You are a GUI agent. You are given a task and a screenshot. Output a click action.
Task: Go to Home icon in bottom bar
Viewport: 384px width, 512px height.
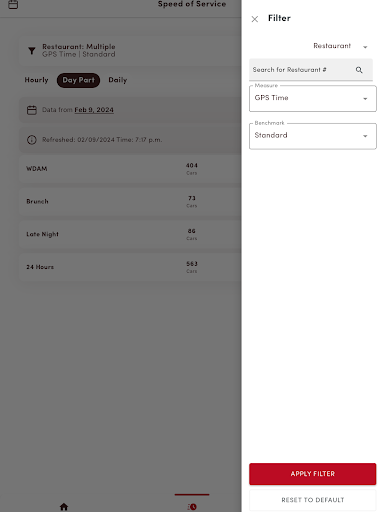[64, 507]
